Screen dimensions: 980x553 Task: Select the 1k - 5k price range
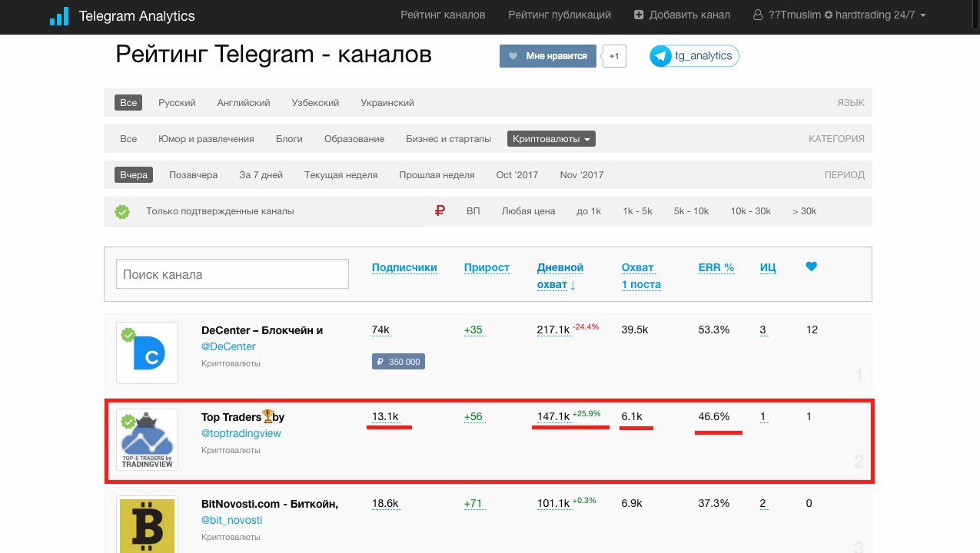637,211
